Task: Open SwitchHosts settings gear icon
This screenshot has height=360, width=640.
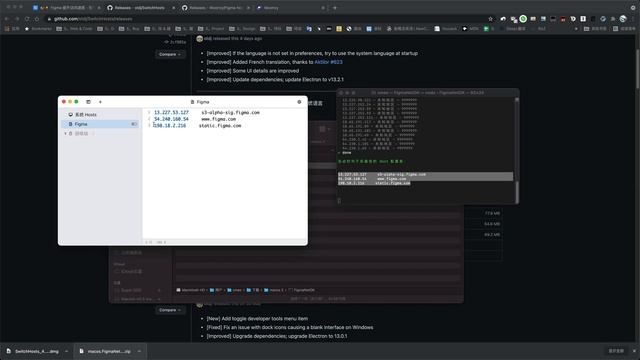Action: pos(299,102)
